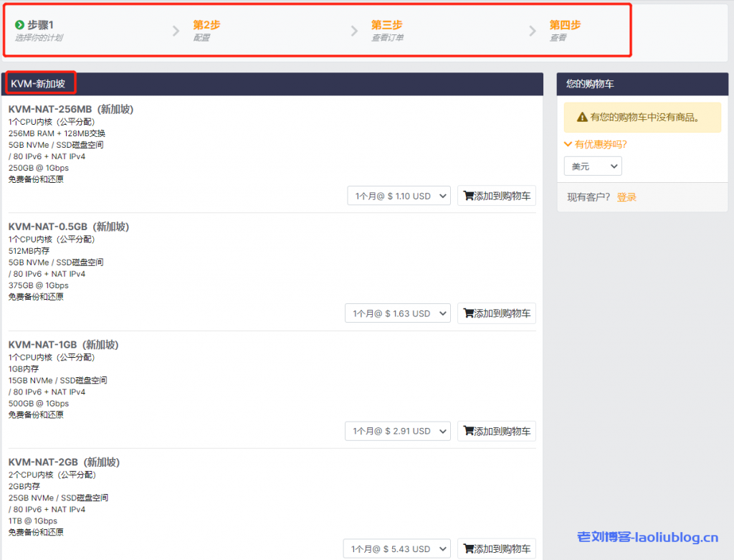Click cart icon for KVM-NAT-1GB plan

pos(469,431)
